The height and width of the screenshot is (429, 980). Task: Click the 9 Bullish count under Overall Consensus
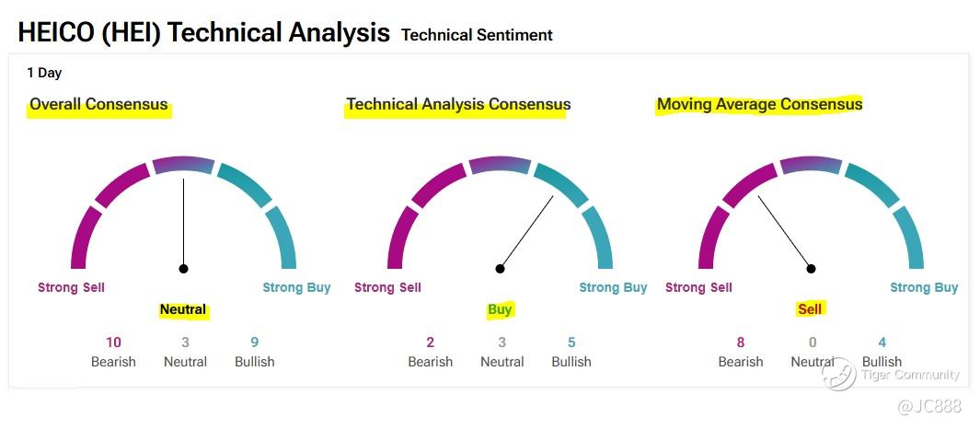pyautogui.click(x=255, y=342)
